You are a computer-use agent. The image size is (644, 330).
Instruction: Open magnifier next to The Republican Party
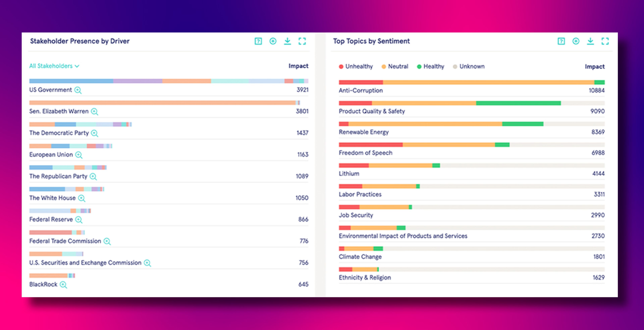[93, 177]
